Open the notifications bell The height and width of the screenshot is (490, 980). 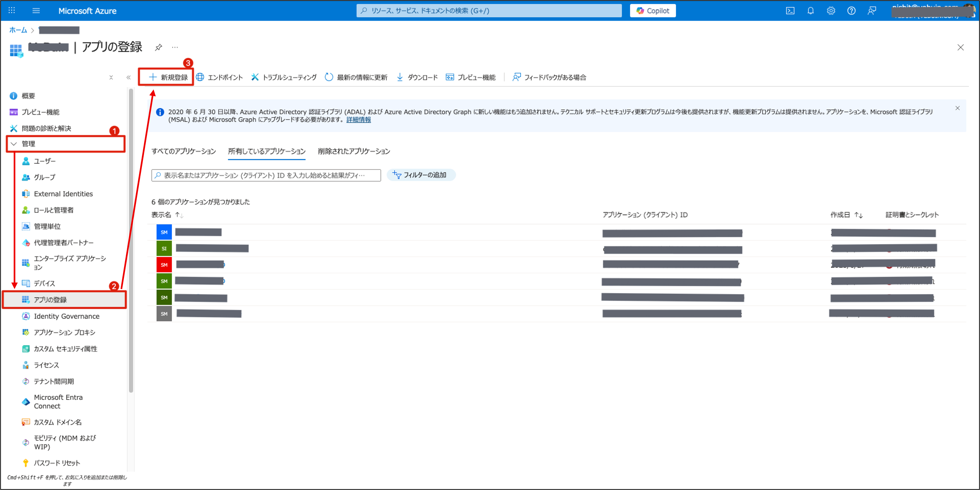tap(811, 11)
